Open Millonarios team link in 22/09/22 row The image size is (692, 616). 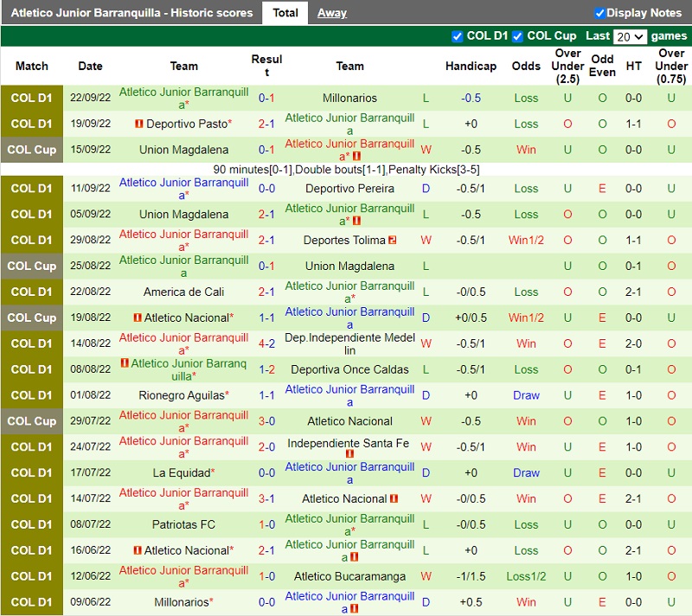click(x=349, y=99)
